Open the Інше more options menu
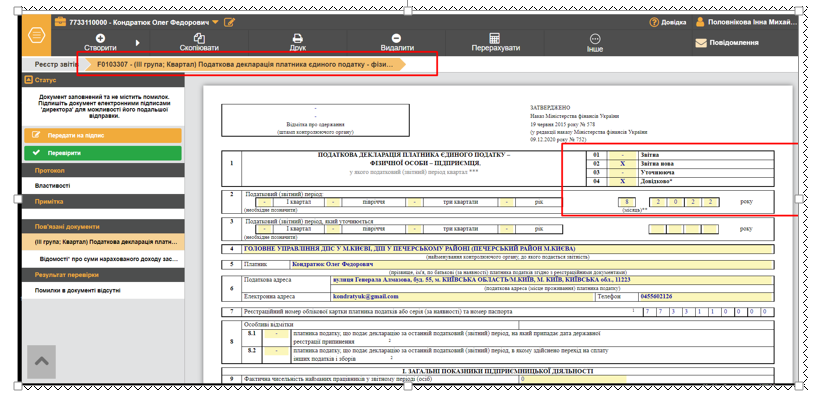 click(x=594, y=43)
